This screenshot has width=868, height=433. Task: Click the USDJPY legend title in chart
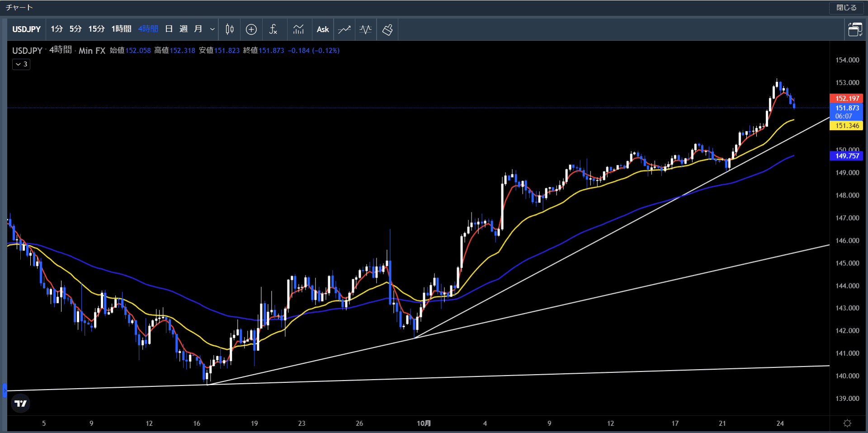[27, 51]
